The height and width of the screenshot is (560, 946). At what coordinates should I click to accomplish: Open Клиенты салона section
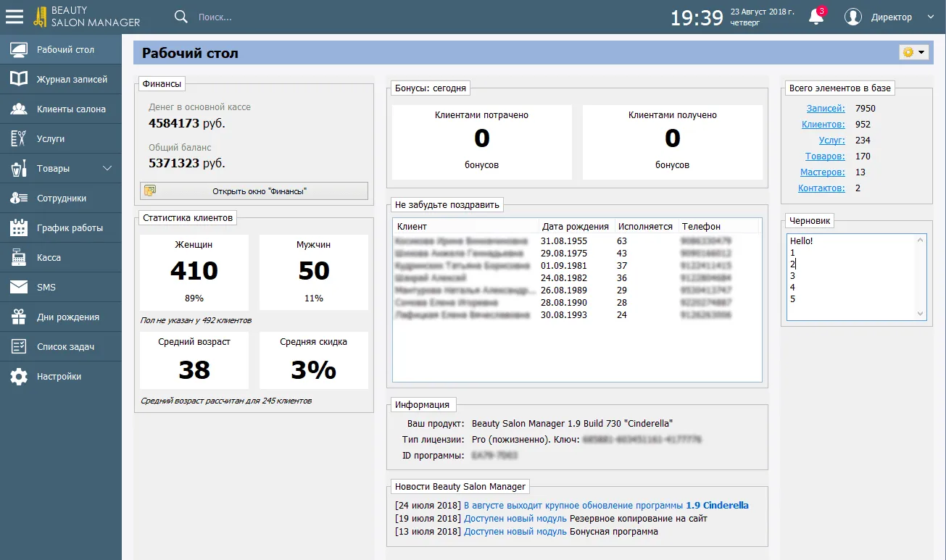tap(61, 109)
